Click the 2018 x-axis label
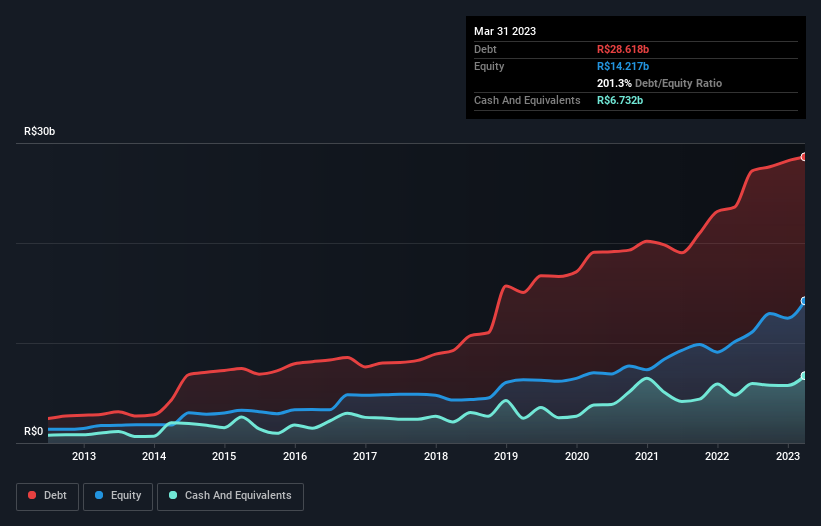The image size is (821, 526). click(x=436, y=456)
